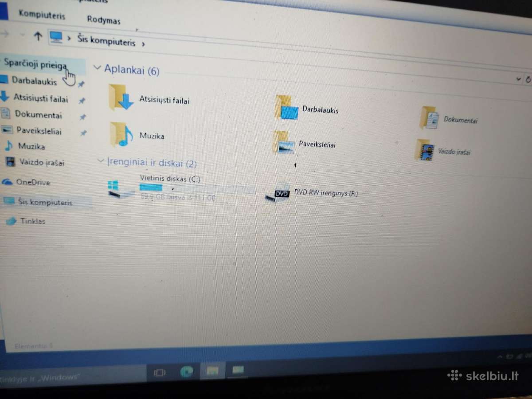Select the Muzika folder under Aplankai
This screenshot has width=532, height=399.
tap(137, 135)
